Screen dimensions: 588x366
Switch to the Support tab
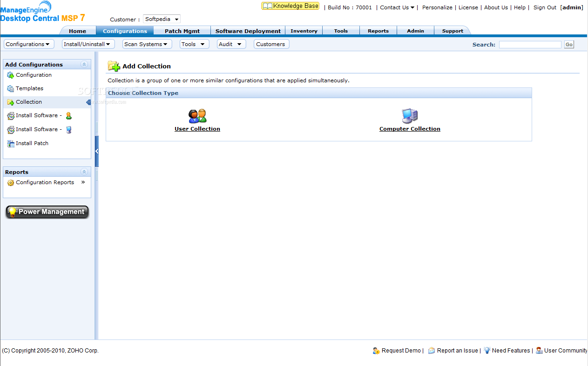tap(453, 31)
